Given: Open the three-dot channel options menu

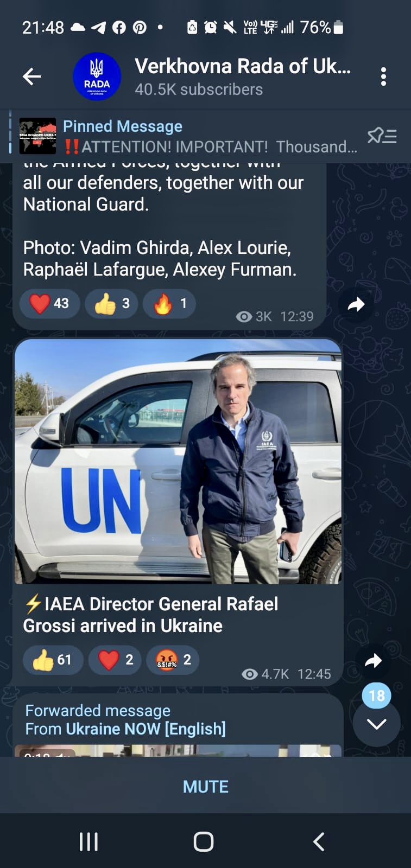Looking at the screenshot, I should pos(383,76).
